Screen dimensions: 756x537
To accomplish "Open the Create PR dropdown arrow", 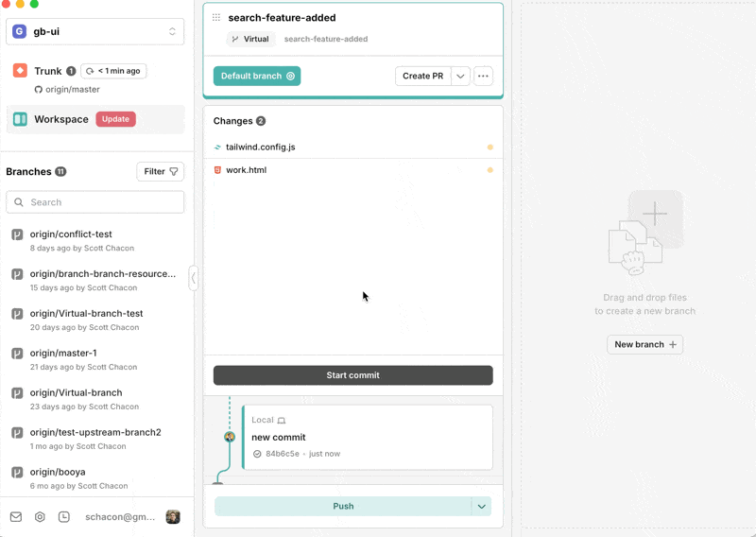I will coord(460,77).
